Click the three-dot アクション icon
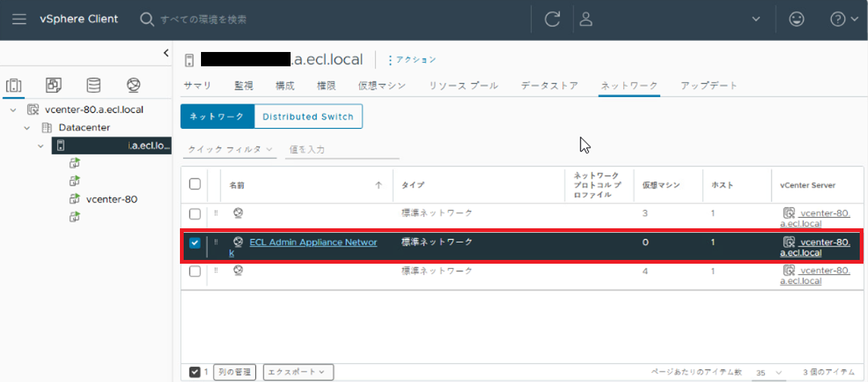The image size is (868, 382). click(390, 60)
